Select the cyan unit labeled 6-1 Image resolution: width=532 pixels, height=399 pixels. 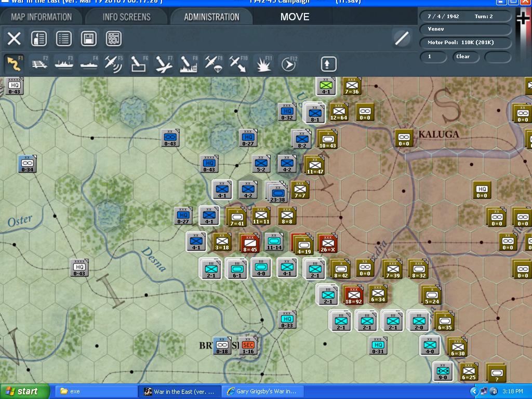point(237,269)
